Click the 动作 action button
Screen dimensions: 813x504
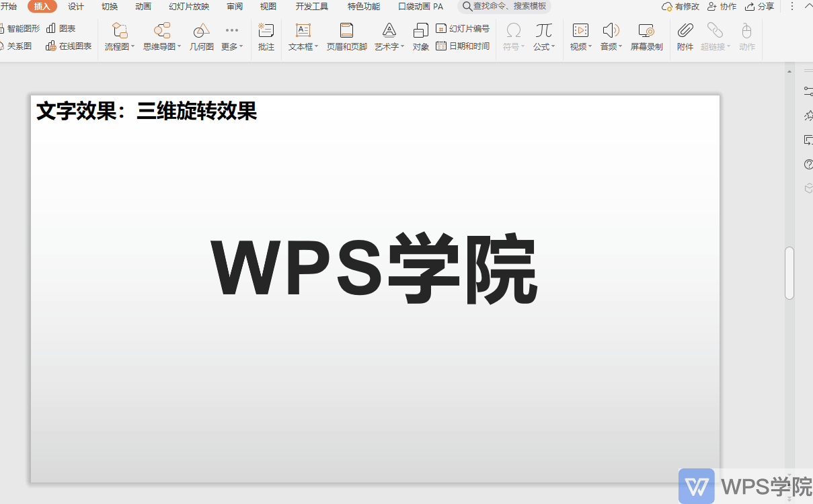(746, 38)
